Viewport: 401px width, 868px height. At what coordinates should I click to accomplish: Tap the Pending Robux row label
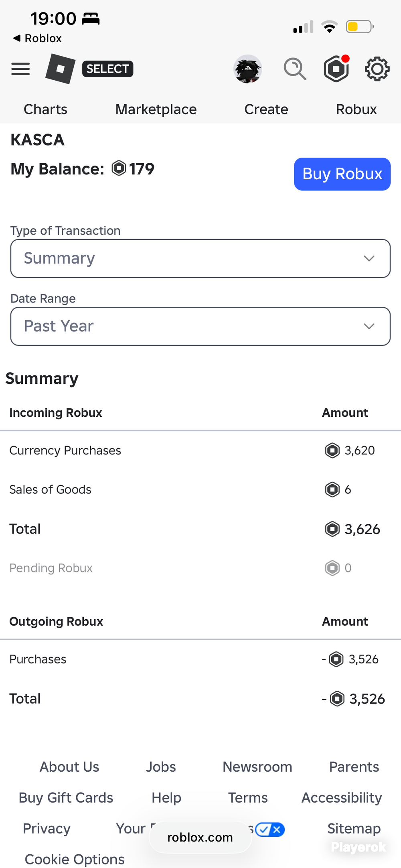[x=51, y=568]
